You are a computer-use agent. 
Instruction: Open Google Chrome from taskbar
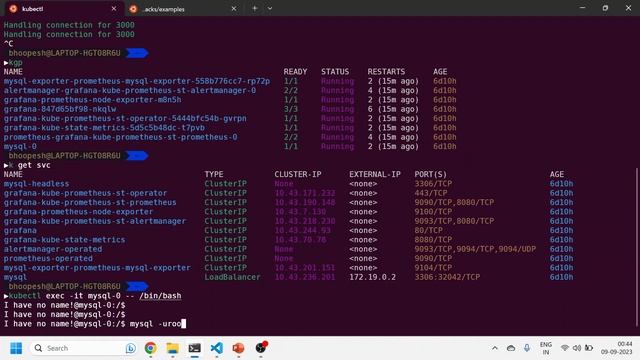pos(151,348)
